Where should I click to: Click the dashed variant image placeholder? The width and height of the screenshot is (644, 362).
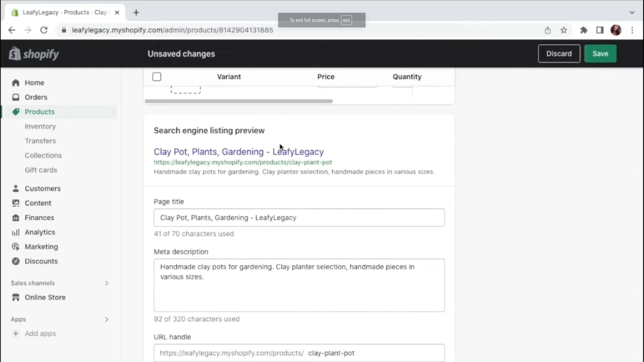point(186,90)
